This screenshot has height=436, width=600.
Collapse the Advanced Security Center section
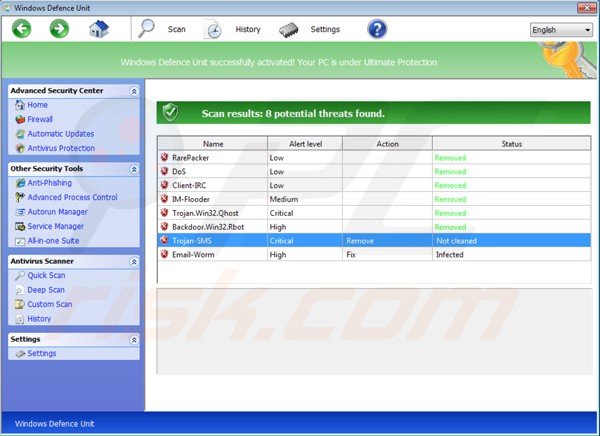(135, 91)
